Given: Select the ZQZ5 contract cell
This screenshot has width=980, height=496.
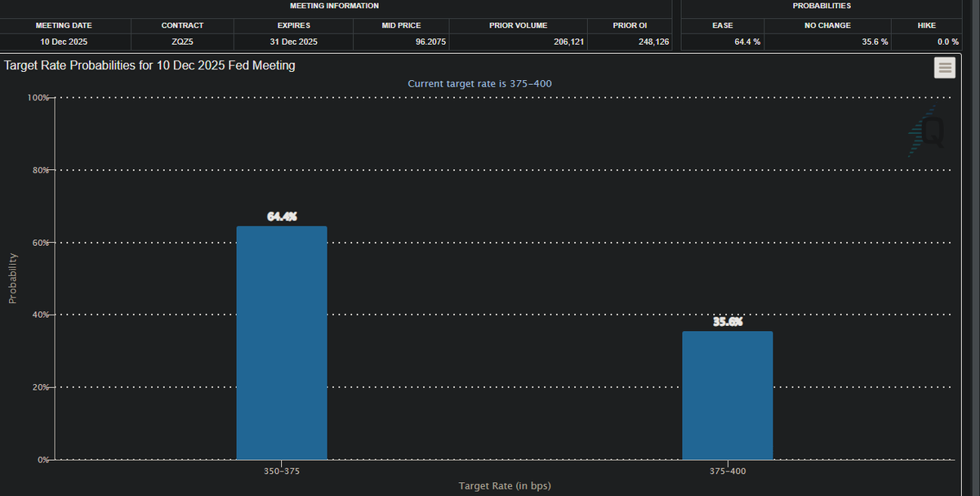Looking at the screenshot, I should 182,42.
